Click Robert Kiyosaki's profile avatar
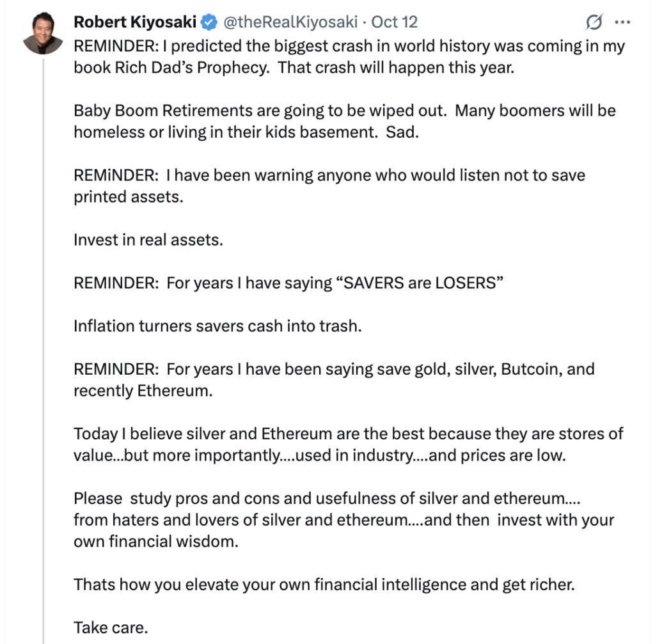This screenshot has width=655, height=644. tap(43, 33)
